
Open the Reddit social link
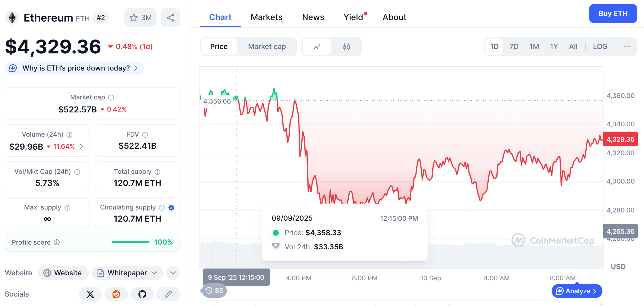pos(116,294)
